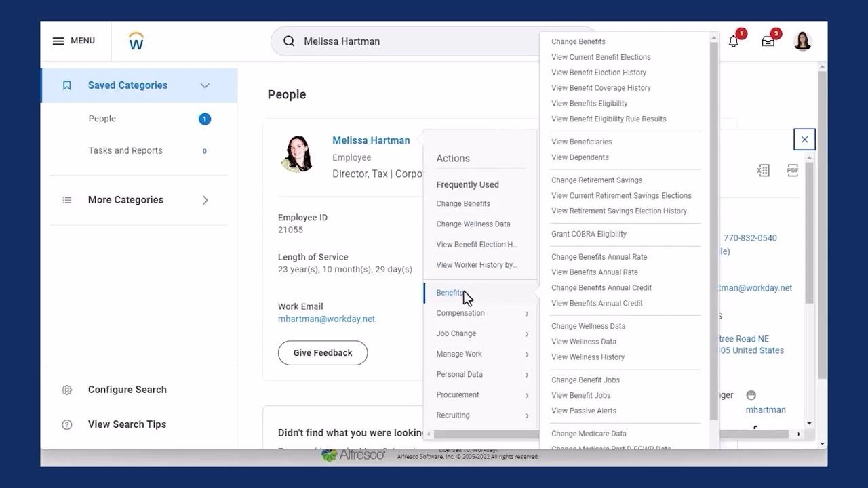Collapse the Saved Categories chevron
This screenshot has height=488, width=868.
click(x=205, y=85)
